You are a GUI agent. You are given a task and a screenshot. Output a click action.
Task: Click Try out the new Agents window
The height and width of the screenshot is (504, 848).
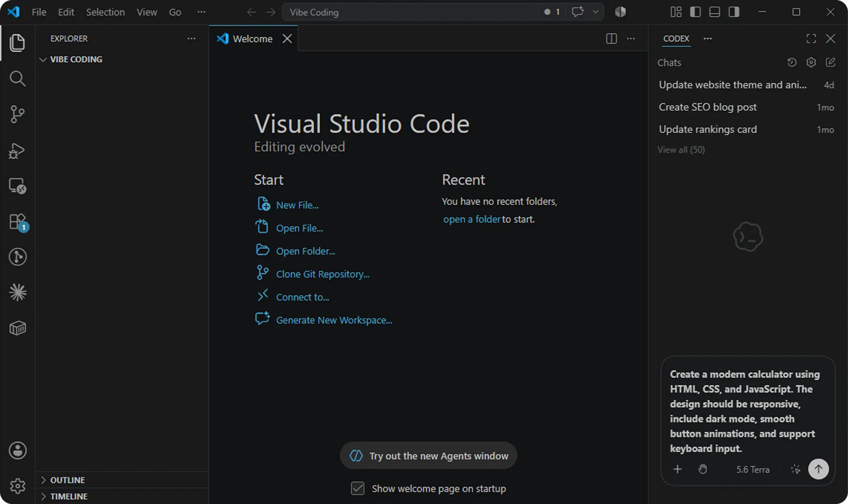click(428, 455)
